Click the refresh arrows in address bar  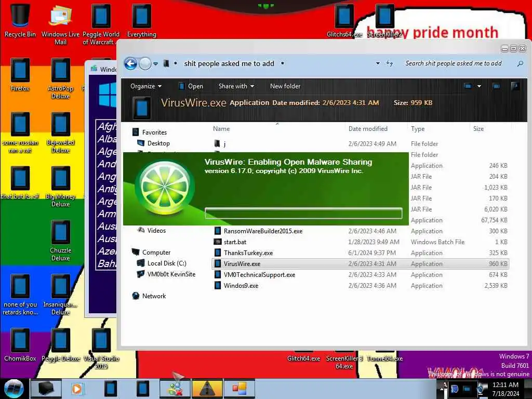point(390,63)
